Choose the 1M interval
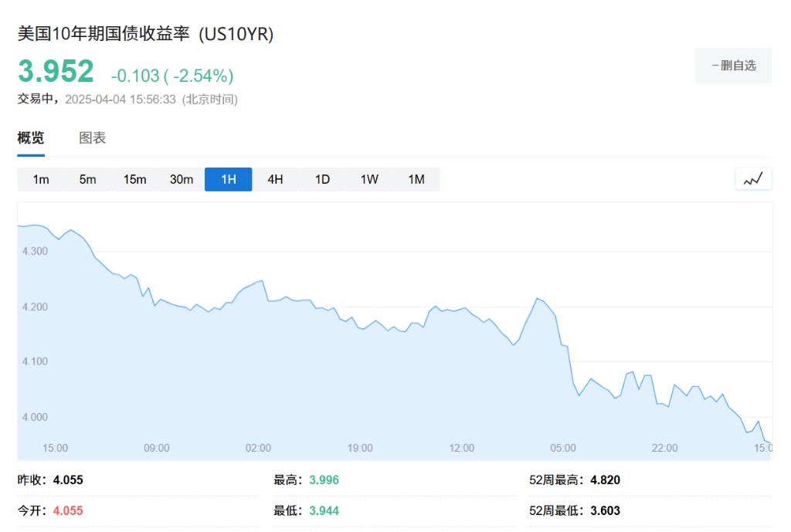This screenshot has height=532, width=791. pos(416,179)
